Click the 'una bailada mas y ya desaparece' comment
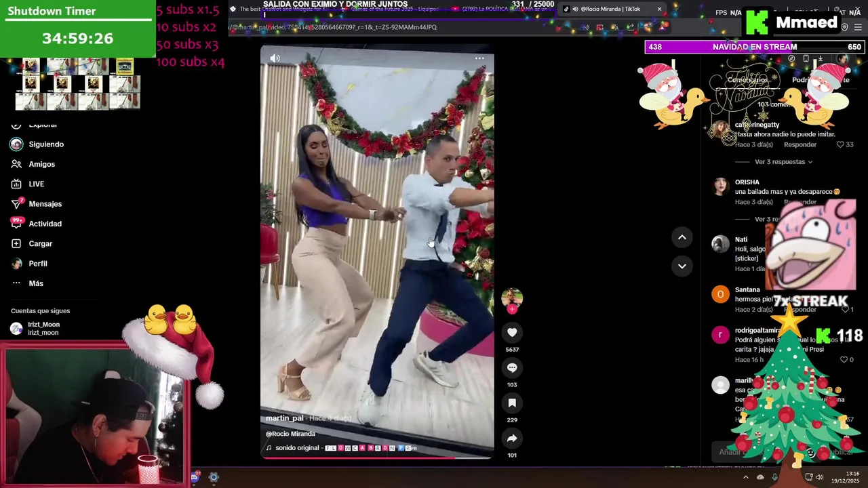 (x=787, y=192)
